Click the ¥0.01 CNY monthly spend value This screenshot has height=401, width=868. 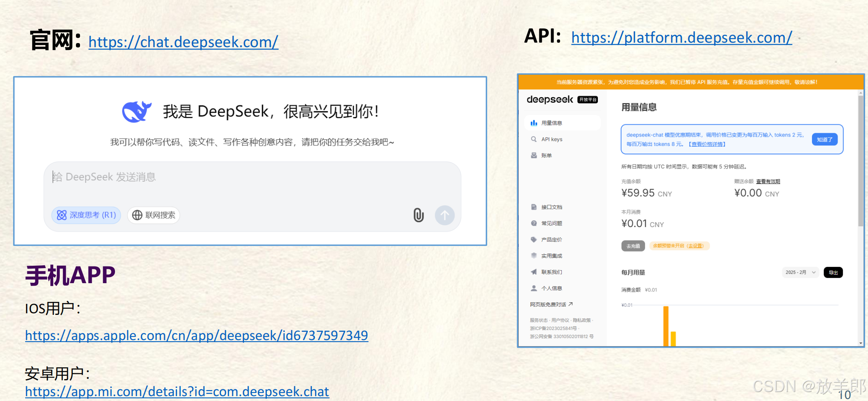pos(643,223)
